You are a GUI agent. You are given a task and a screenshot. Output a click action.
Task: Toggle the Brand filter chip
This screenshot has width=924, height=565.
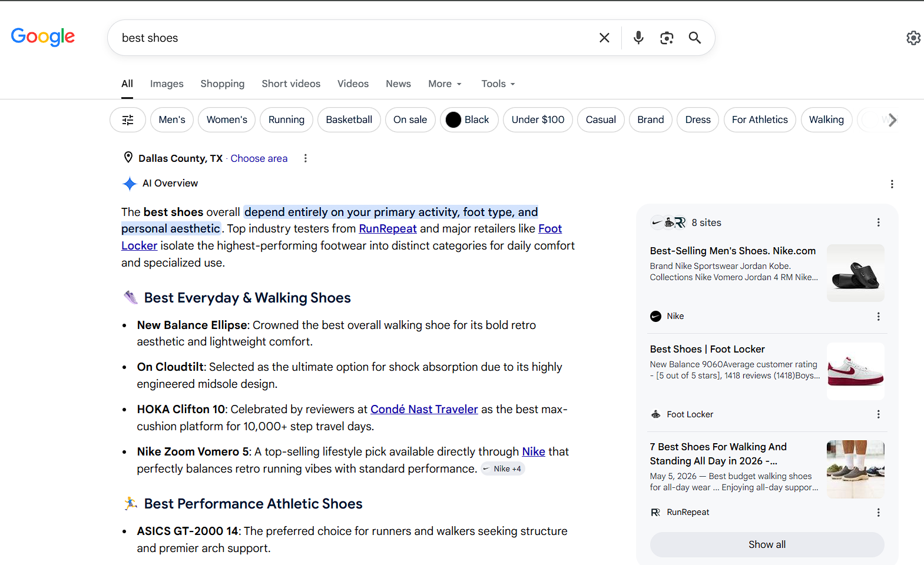point(650,120)
